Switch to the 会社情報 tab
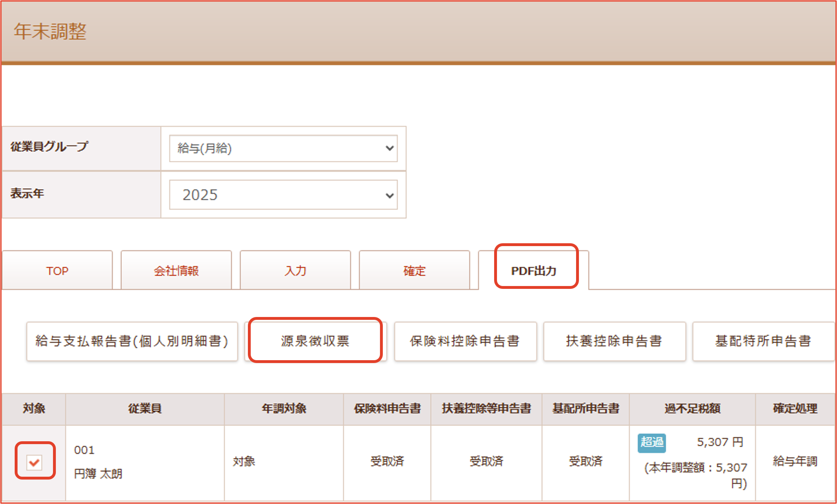The width and height of the screenshot is (837, 504). click(176, 271)
